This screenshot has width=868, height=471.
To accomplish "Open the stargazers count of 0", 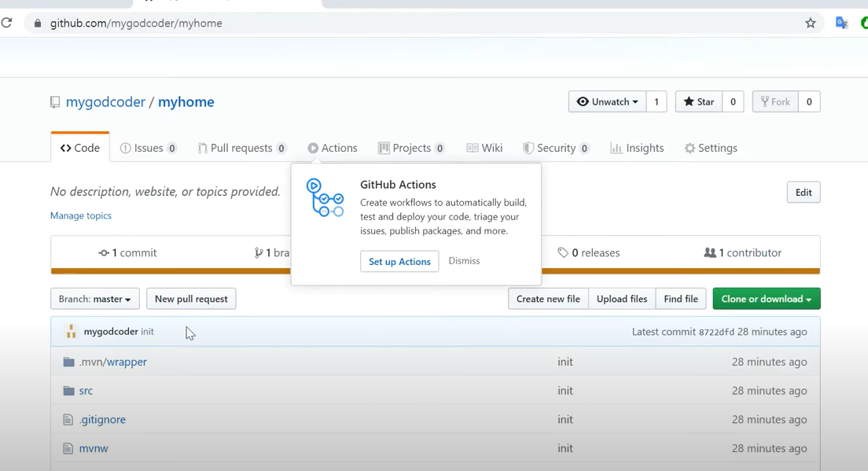I will tap(733, 102).
